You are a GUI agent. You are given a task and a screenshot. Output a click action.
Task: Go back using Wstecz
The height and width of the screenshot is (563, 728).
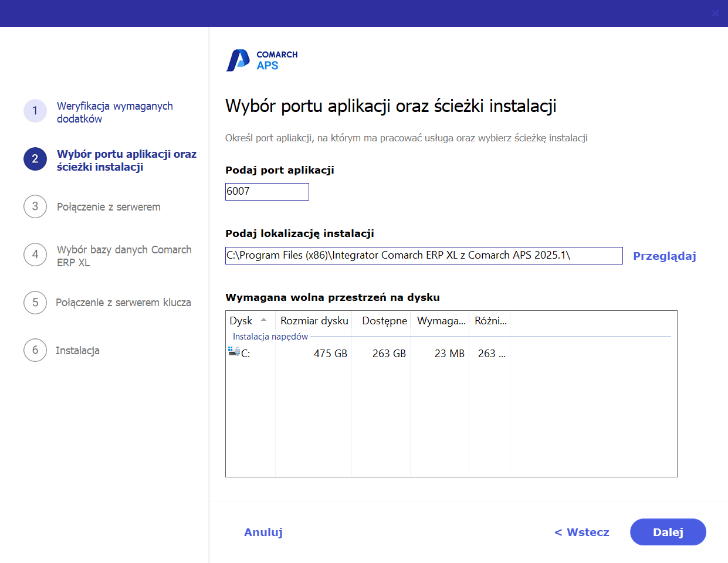click(581, 532)
